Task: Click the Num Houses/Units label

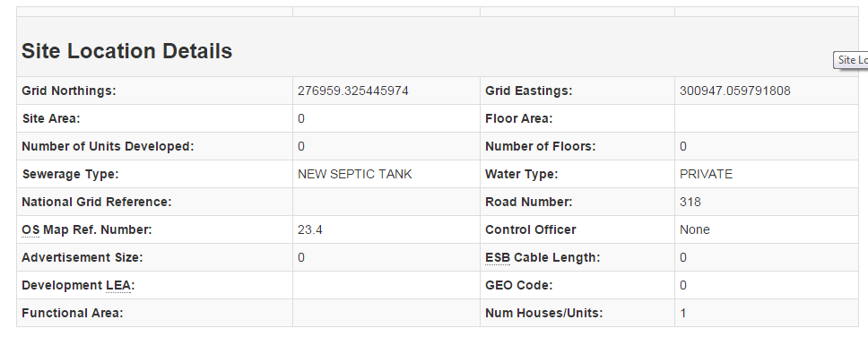Action: tap(544, 313)
